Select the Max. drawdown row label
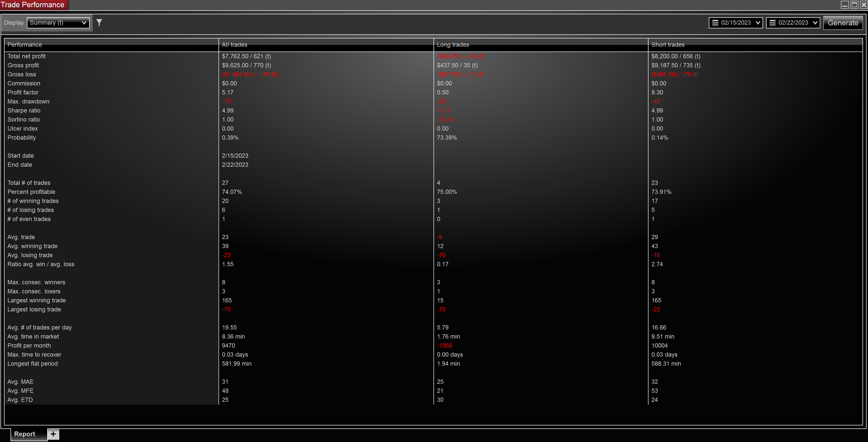The image size is (868, 442). pos(28,101)
